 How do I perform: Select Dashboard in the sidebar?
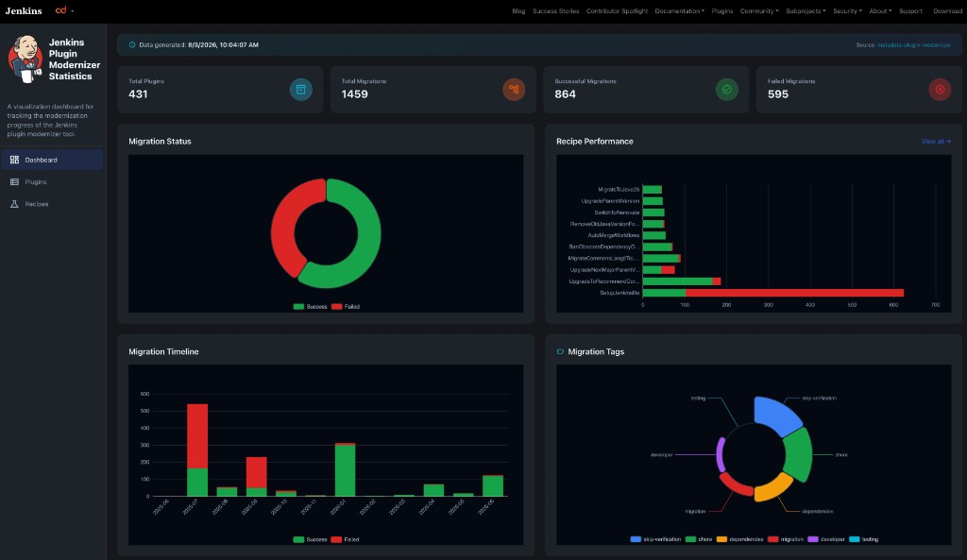(53, 160)
